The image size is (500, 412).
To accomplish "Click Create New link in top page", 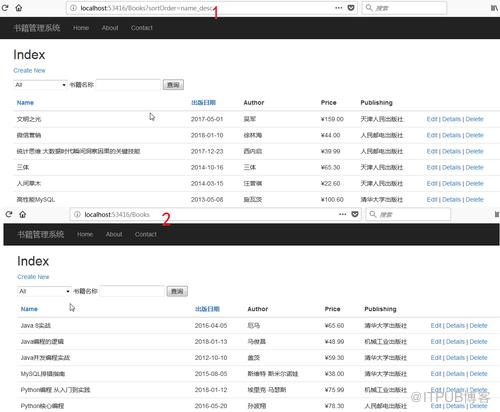I will tap(29, 70).
